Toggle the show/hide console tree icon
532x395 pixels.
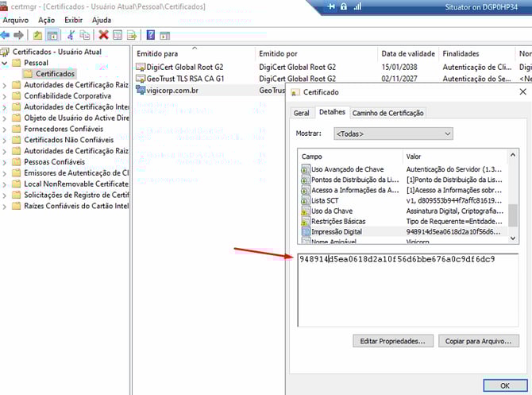52,35
